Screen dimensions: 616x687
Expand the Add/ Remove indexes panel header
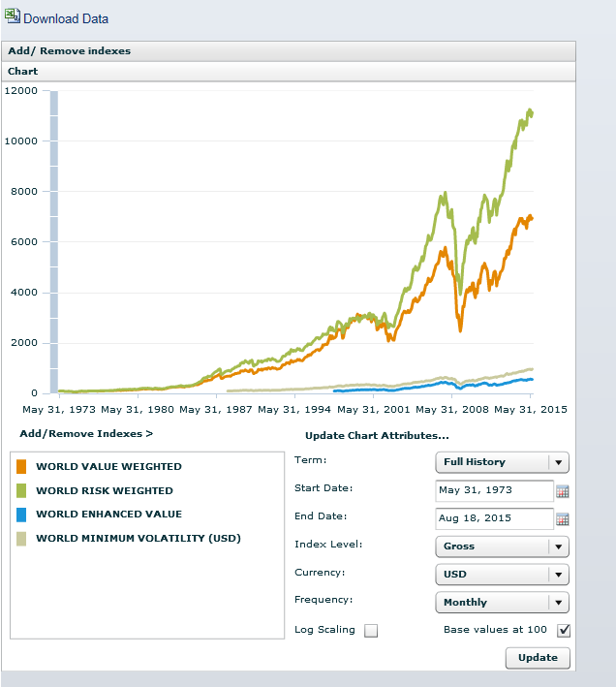pyautogui.click(x=289, y=50)
